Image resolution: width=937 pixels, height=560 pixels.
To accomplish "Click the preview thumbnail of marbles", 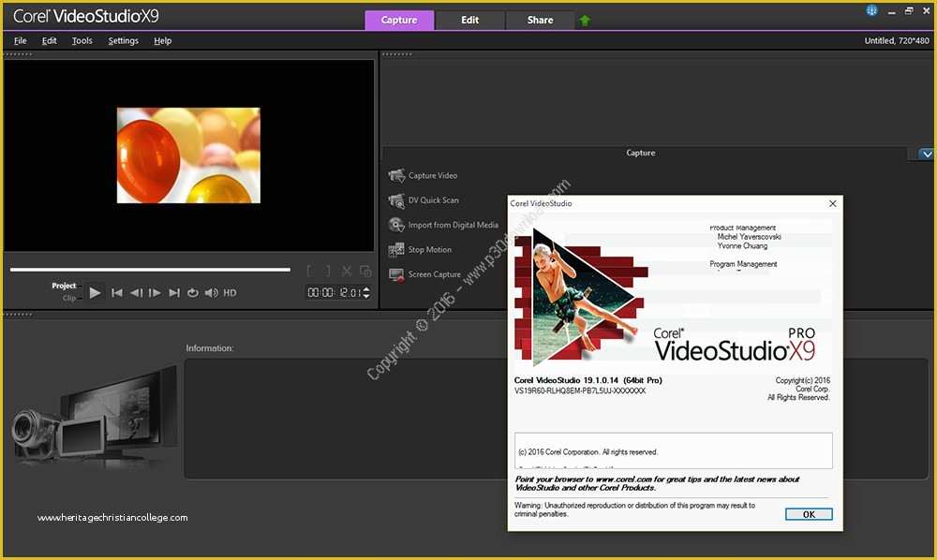I will 188,155.
